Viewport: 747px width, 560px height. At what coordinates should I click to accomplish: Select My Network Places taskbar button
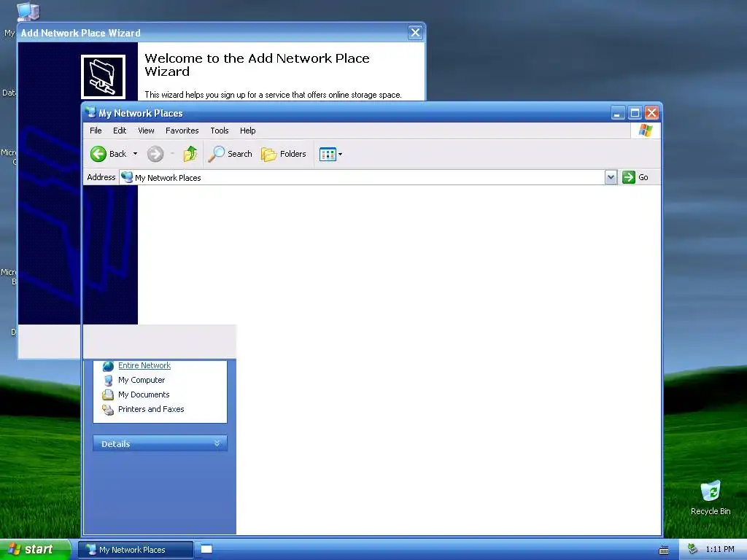pyautogui.click(x=135, y=550)
